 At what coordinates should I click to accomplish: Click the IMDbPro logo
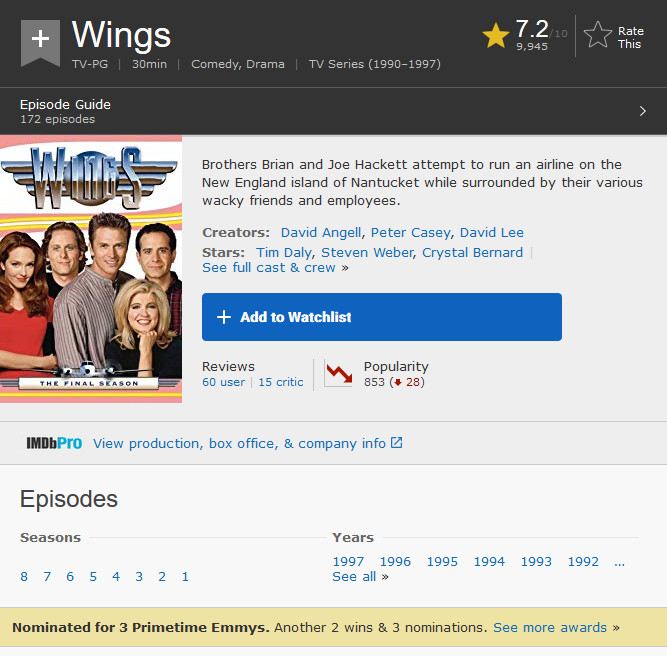[54, 443]
